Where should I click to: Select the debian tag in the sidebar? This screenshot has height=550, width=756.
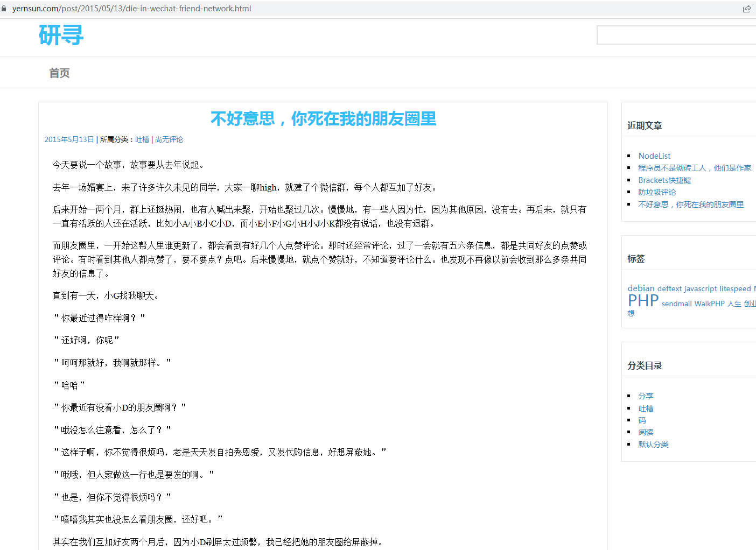tap(641, 287)
